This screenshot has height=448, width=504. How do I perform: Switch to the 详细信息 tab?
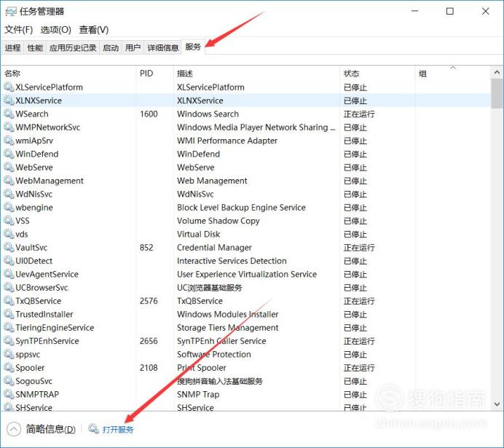click(x=162, y=48)
